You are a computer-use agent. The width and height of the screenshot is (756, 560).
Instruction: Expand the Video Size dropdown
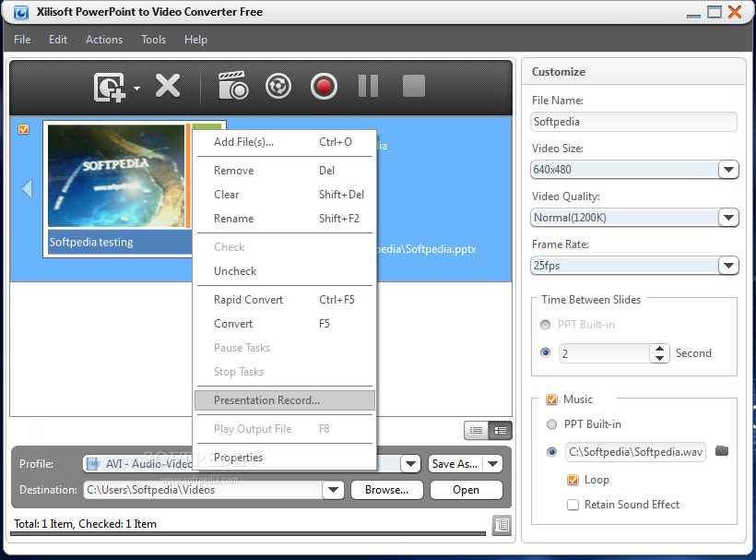pyautogui.click(x=728, y=170)
